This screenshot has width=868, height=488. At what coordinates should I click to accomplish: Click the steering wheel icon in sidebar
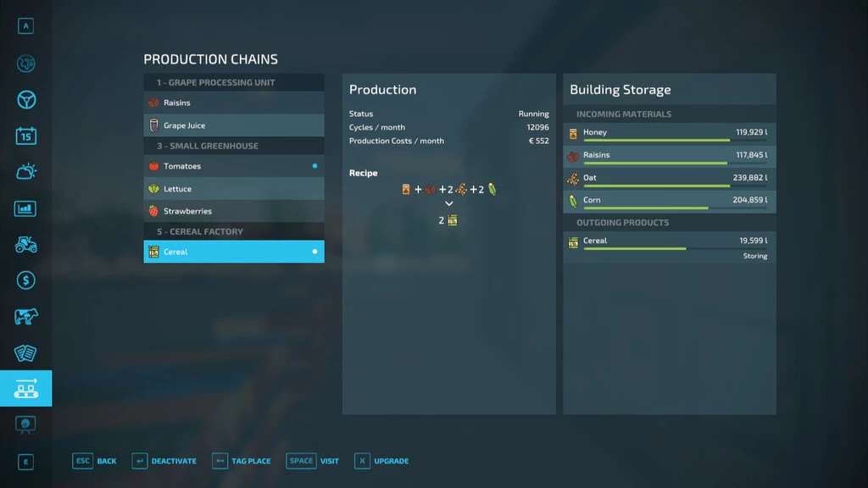(x=25, y=100)
